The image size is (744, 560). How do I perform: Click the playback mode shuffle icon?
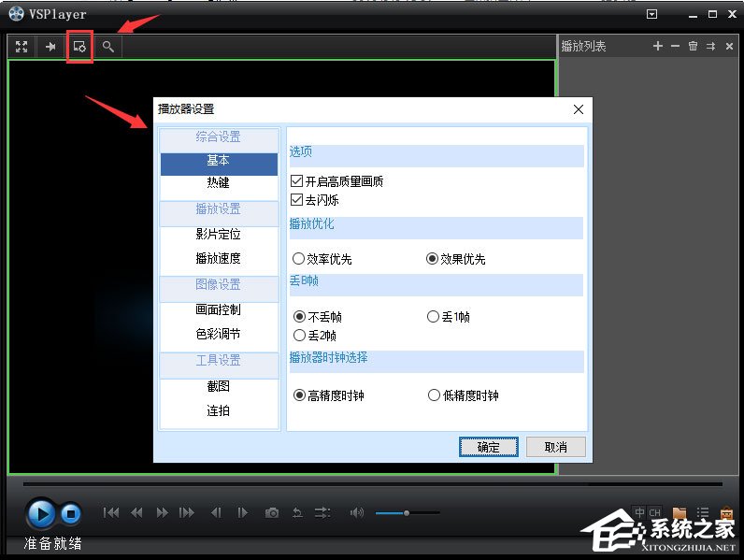tap(322, 512)
